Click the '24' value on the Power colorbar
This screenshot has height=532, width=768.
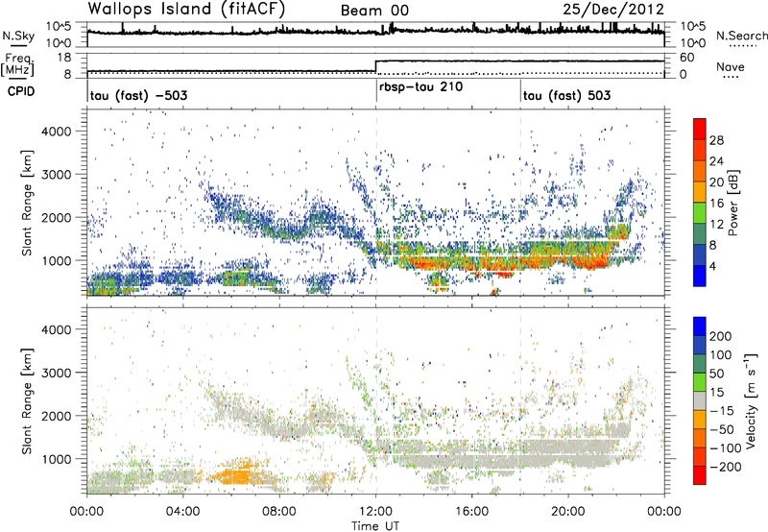[x=716, y=161]
